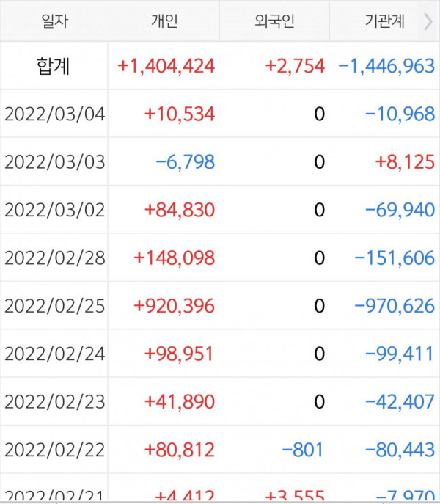Image resolution: width=440 pixels, height=504 pixels.
Task: Select the +920,396 individual value
Action: click(175, 306)
